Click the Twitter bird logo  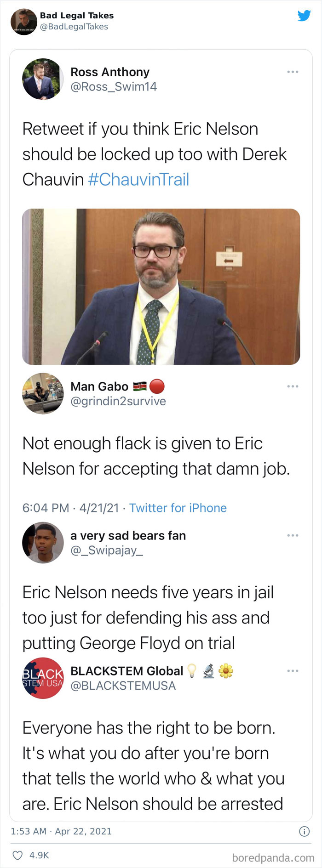tap(305, 14)
